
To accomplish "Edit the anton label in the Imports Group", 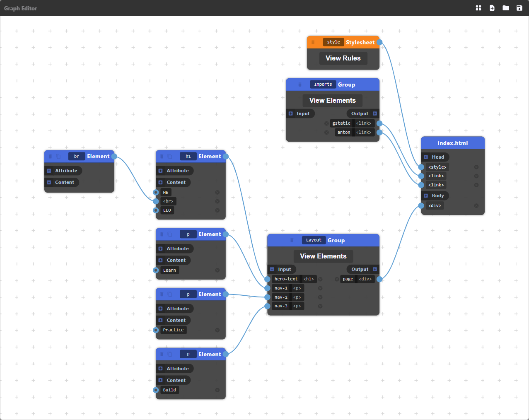I will [344, 132].
